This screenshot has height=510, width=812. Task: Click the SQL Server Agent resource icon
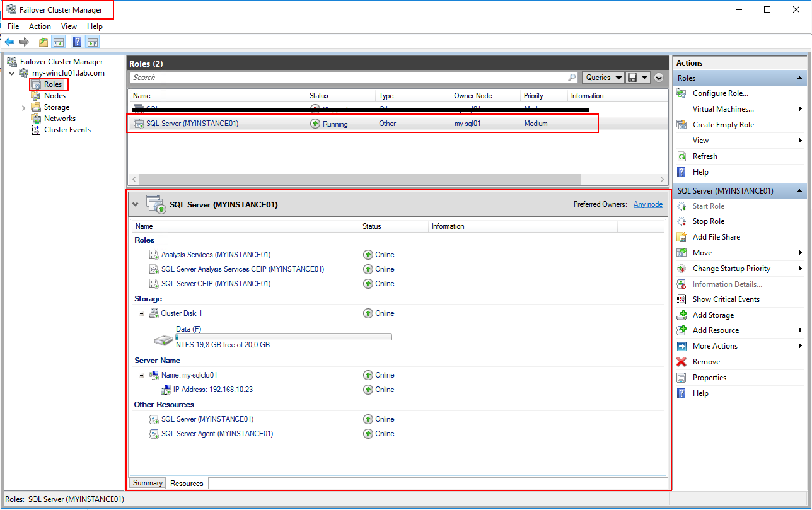(154, 434)
